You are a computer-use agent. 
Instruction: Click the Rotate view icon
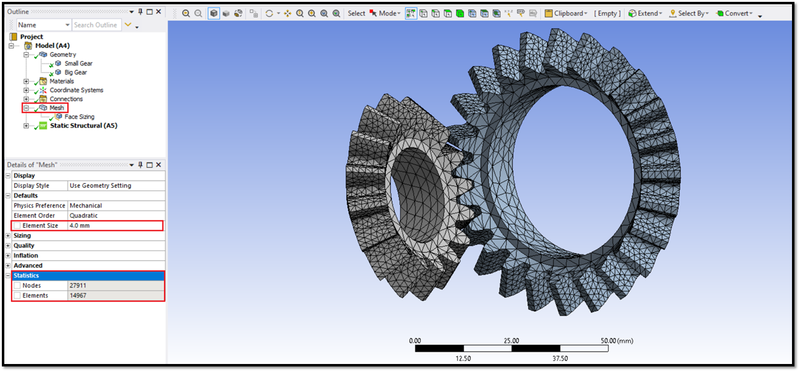pyautogui.click(x=269, y=13)
